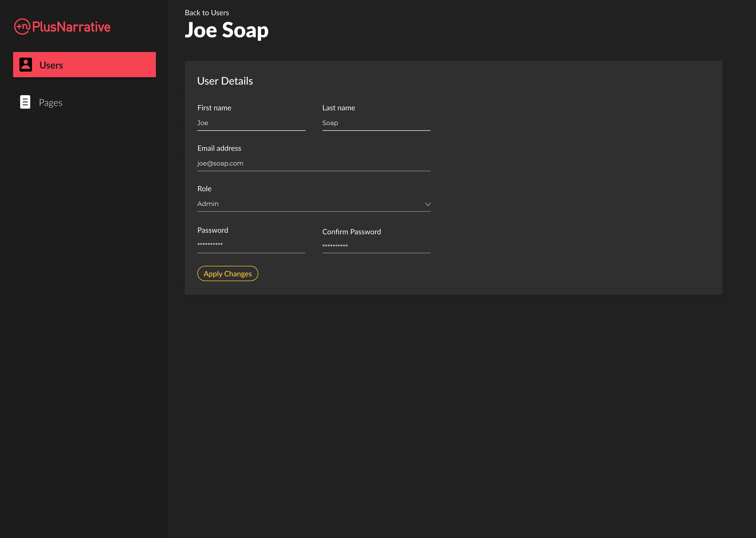Click the PlusNarrative logo
Viewport: 756px width, 538px height.
[62, 26]
